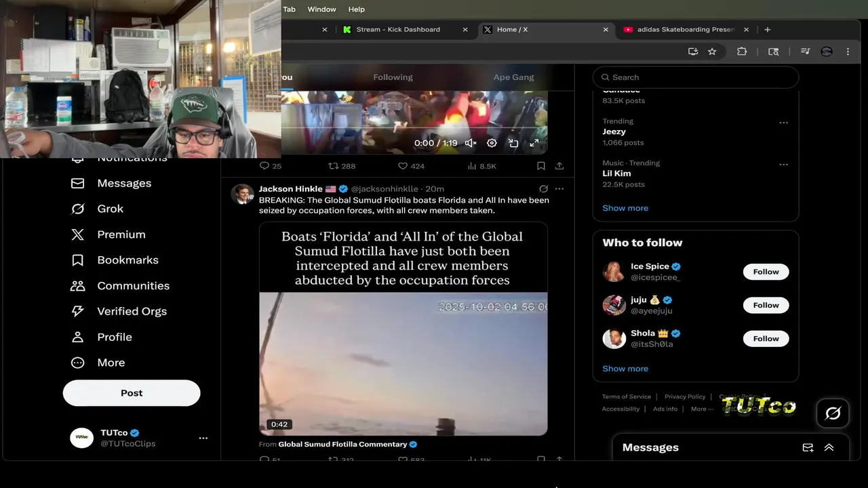
Task: Switch to the Ape Gang tab
Action: (x=513, y=77)
